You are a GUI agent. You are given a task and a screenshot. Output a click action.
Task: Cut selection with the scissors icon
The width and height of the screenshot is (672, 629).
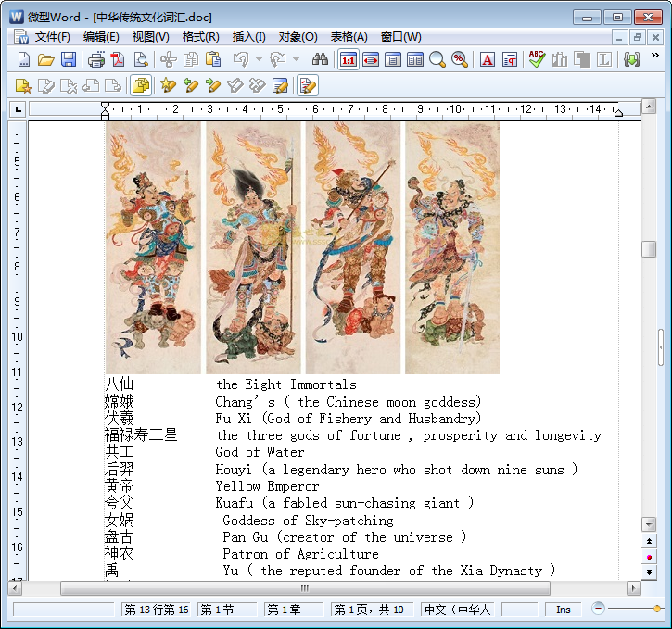click(169, 59)
